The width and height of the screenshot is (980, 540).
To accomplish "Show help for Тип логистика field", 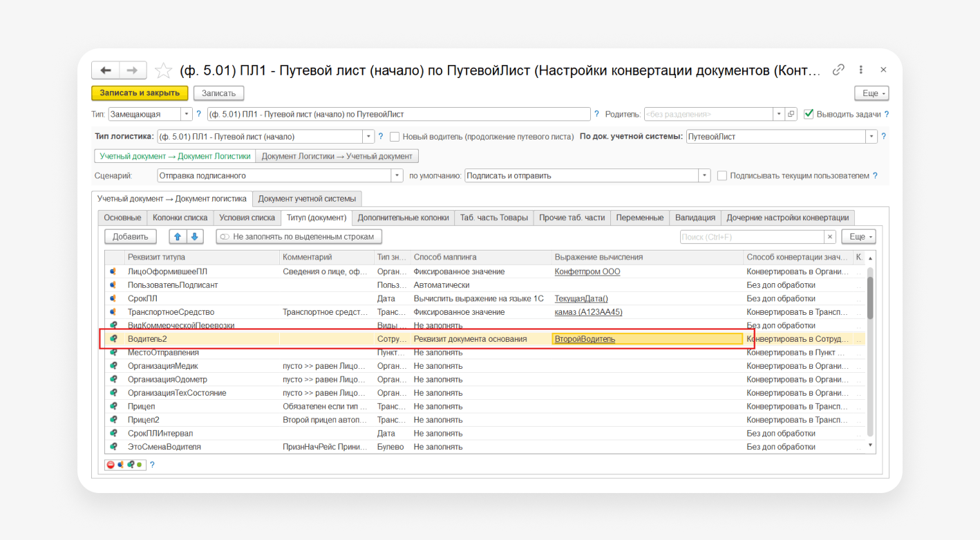I will (x=380, y=137).
